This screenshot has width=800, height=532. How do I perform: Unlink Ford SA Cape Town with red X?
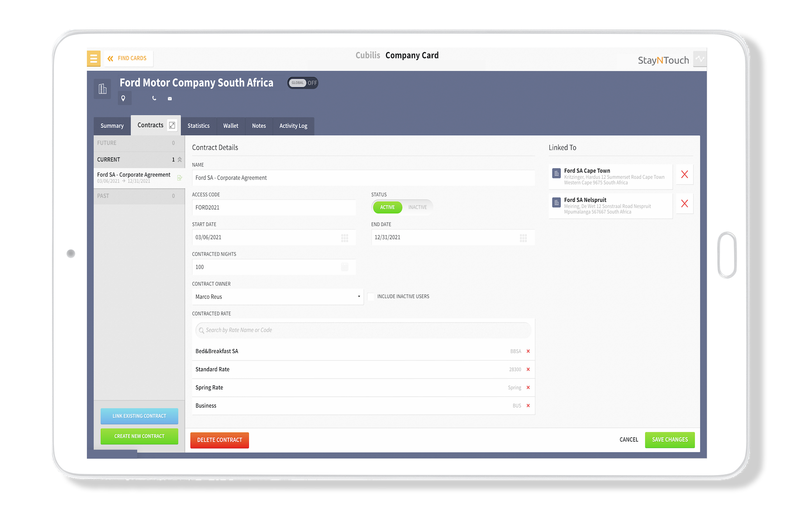click(x=685, y=175)
